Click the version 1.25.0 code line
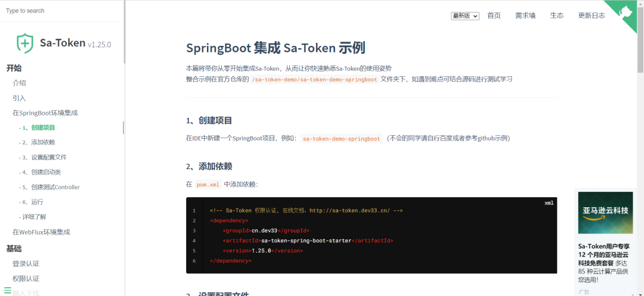 [x=263, y=251]
